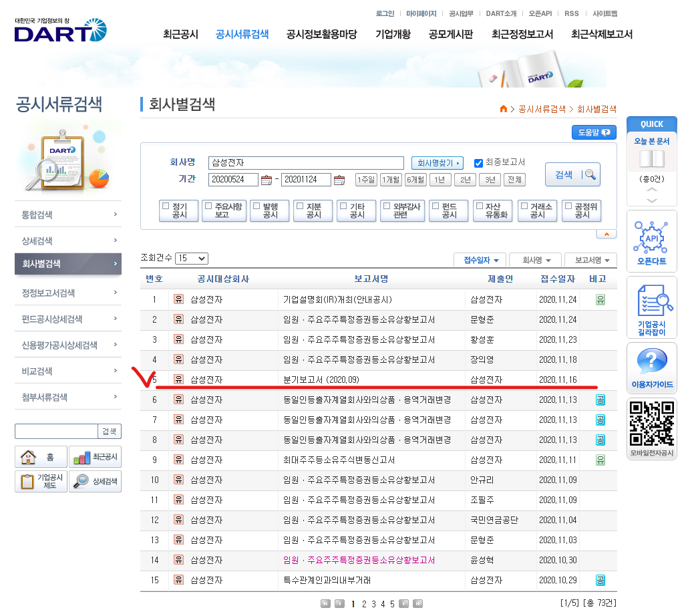This screenshot has width=696, height=616.
Task: Click the home breadcrumb icon
Action: [504, 109]
